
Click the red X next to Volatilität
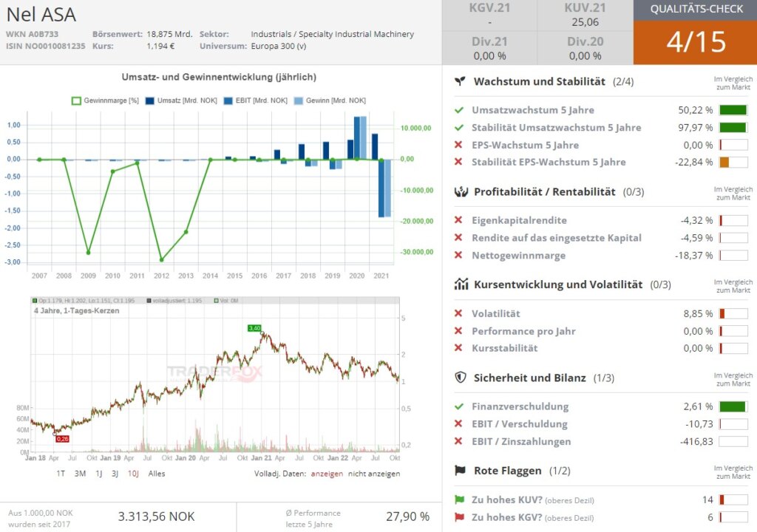[458, 313]
